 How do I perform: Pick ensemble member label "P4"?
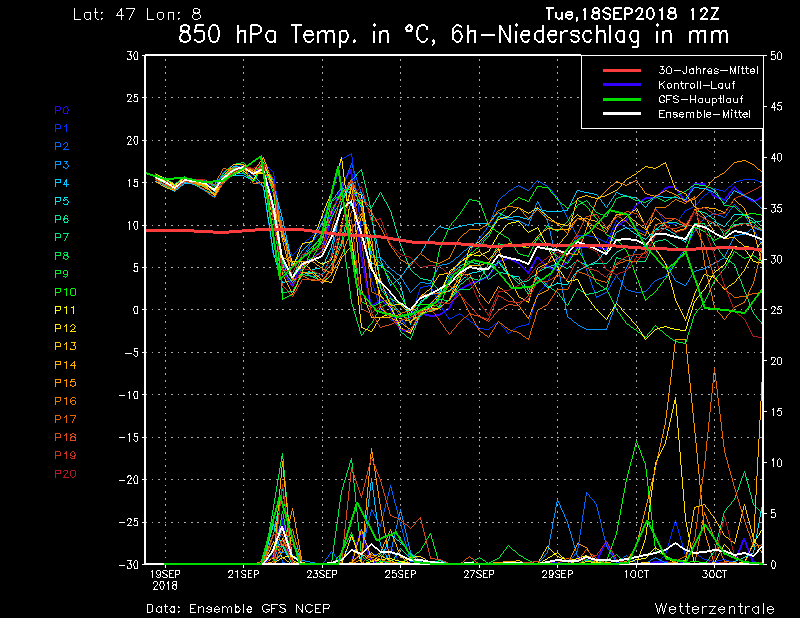62,183
